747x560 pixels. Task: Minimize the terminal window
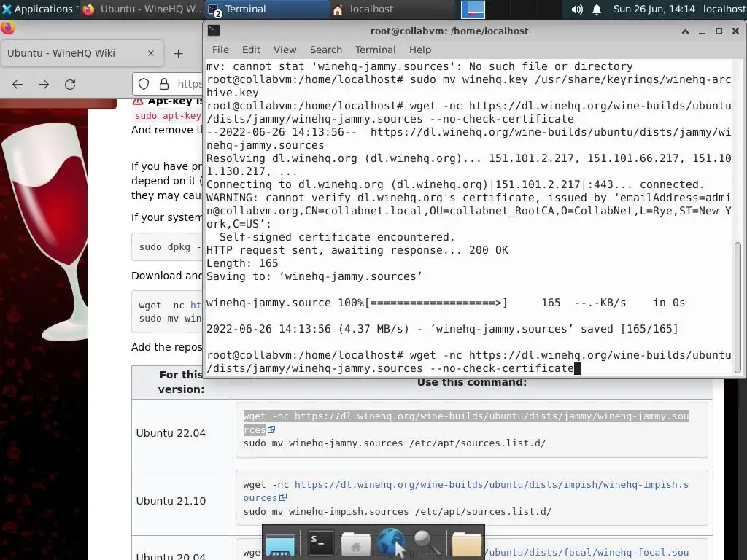coord(702,31)
